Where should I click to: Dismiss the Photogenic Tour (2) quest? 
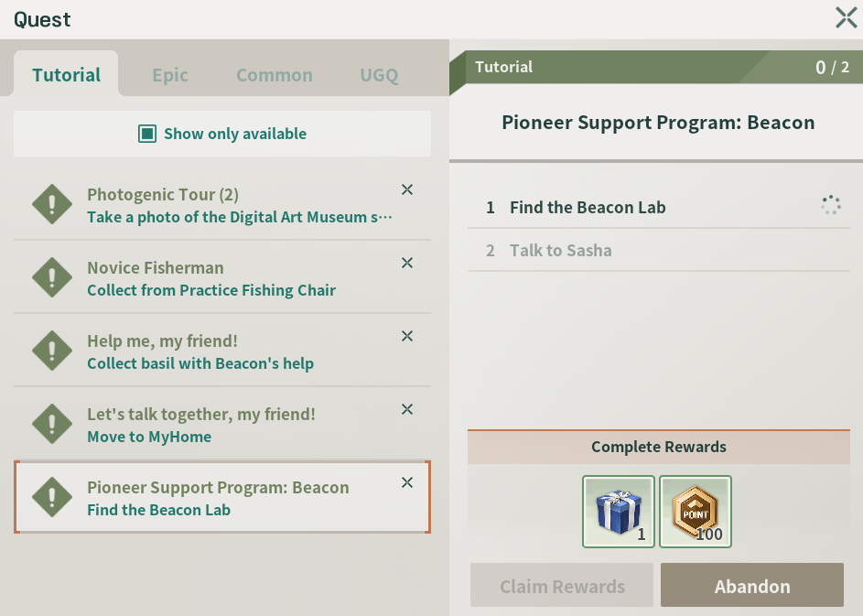(x=407, y=189)
